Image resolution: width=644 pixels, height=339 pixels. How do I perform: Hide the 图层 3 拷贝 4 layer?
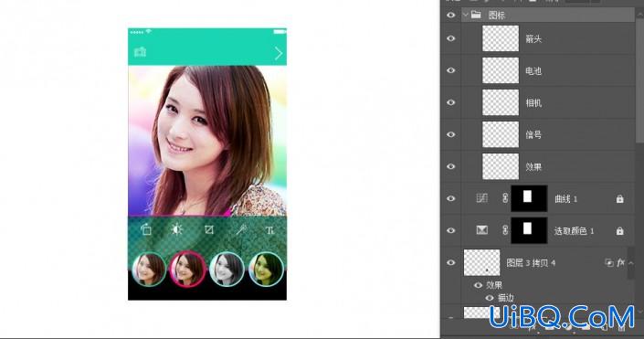coord(451,262)
